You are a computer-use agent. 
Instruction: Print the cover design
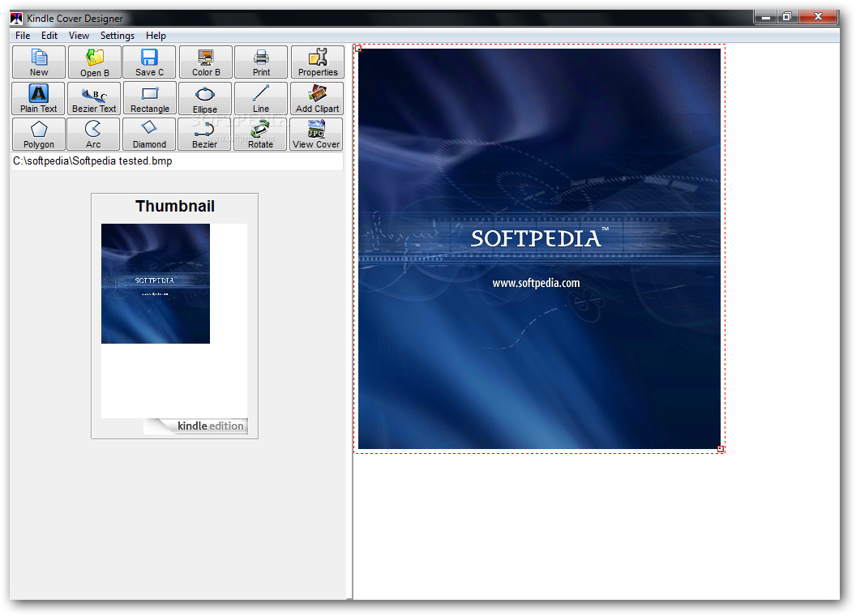[x=261, y=62]
